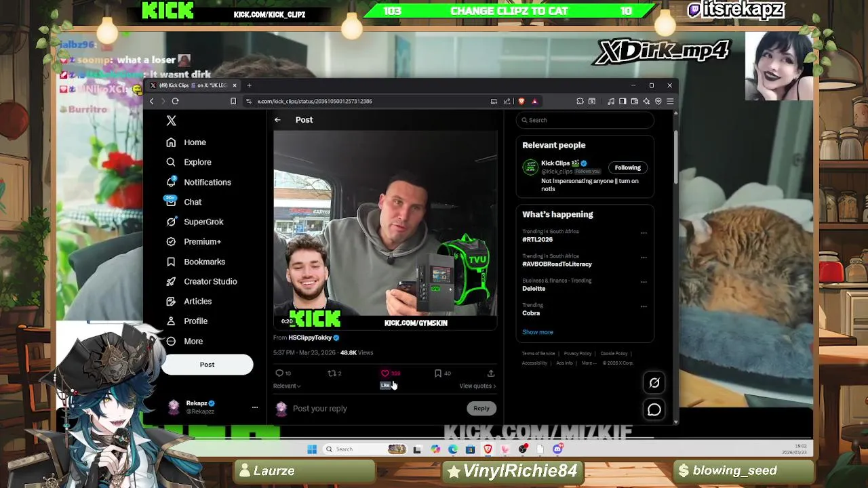868x488 pixels.
Task: Open Windows Start menu
Action: tap(312, 449)
